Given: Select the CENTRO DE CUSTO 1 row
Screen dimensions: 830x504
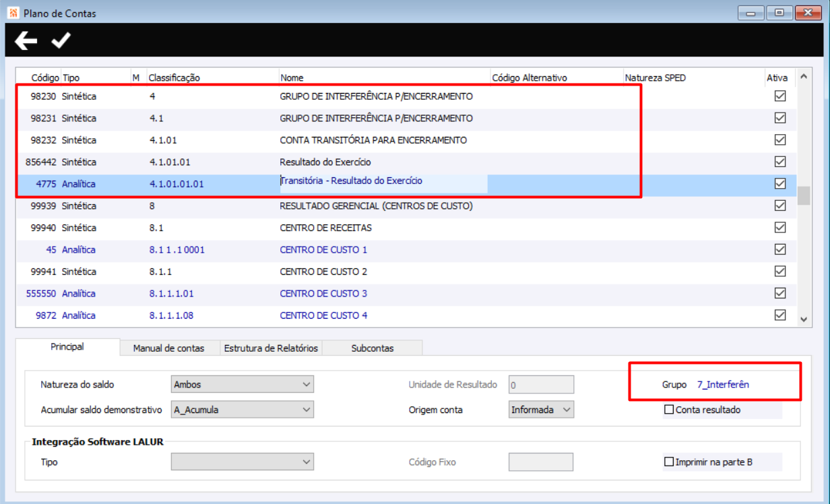Looking at the screenshot, I should [x=406, y=250].
